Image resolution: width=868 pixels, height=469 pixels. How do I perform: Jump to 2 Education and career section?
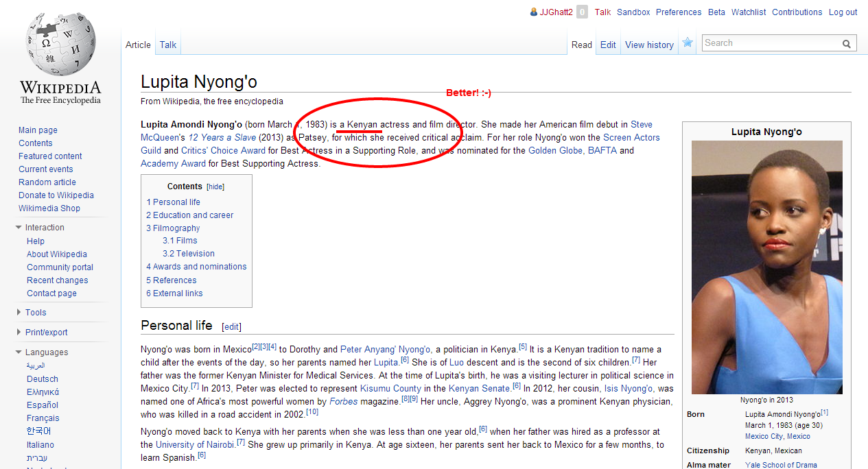(190, 215)
